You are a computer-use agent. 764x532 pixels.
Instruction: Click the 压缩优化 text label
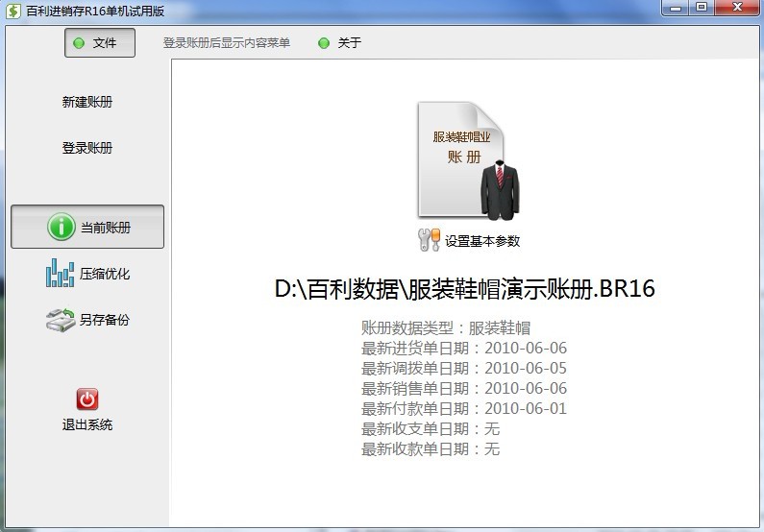[x=105, y=274]
